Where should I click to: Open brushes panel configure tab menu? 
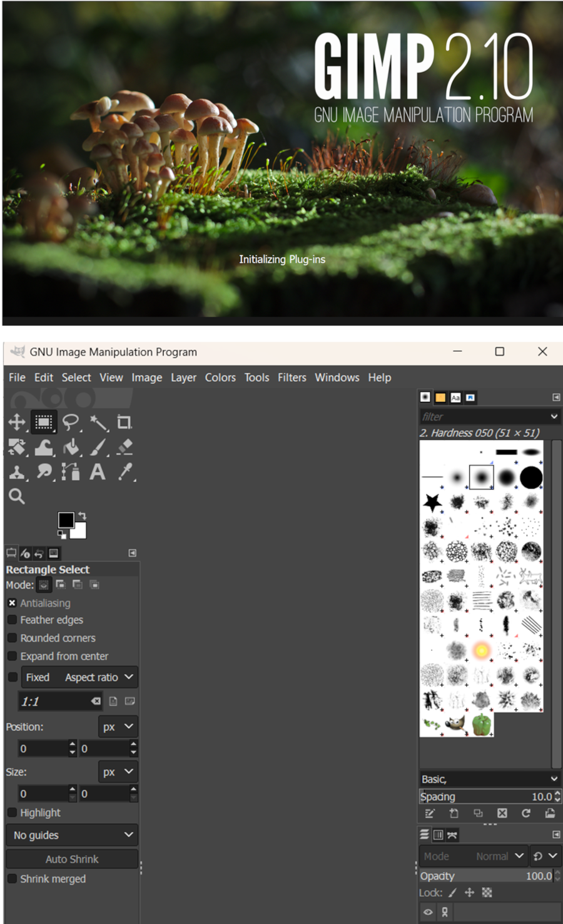(556, 398)
